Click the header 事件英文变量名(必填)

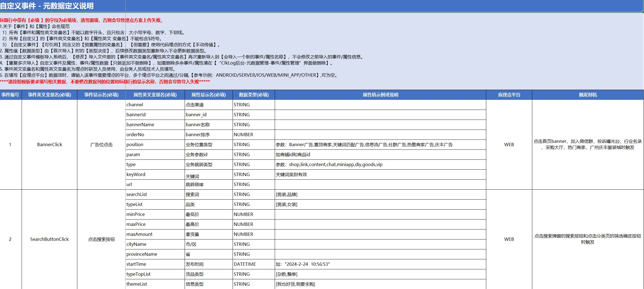tap(49, 95)
